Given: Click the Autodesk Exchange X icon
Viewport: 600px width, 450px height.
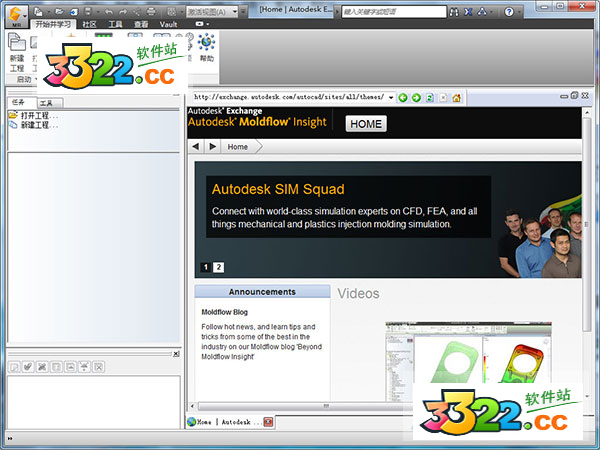Looking at the screenshot, I should 468,12.
